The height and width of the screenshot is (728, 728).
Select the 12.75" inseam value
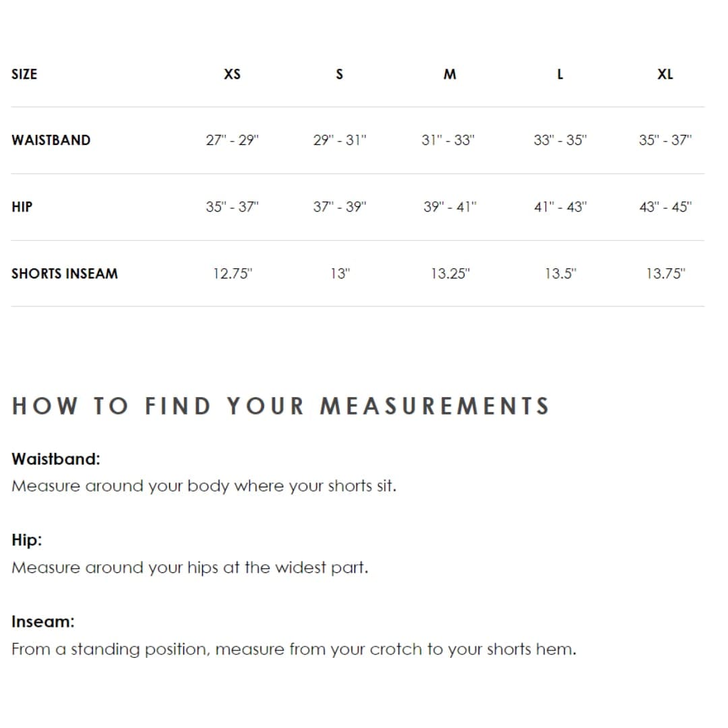pos(232,274)
